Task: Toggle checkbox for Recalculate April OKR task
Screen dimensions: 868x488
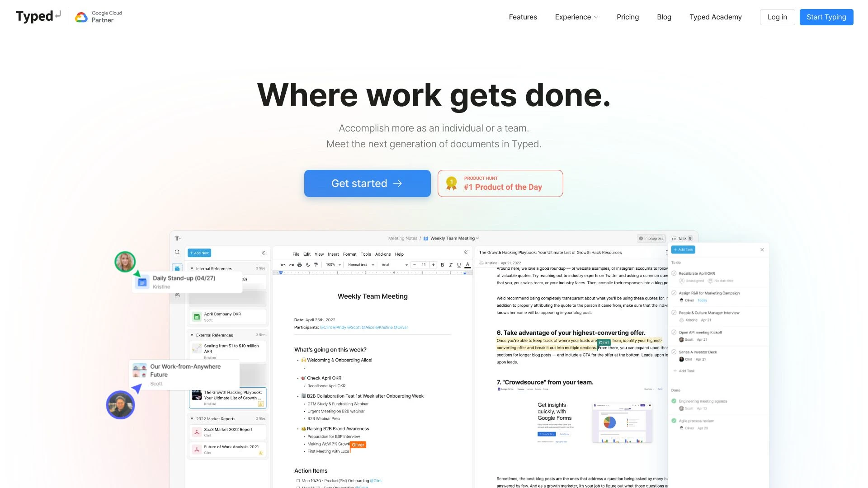Action: pyautogui.click(x=674, y=273)
